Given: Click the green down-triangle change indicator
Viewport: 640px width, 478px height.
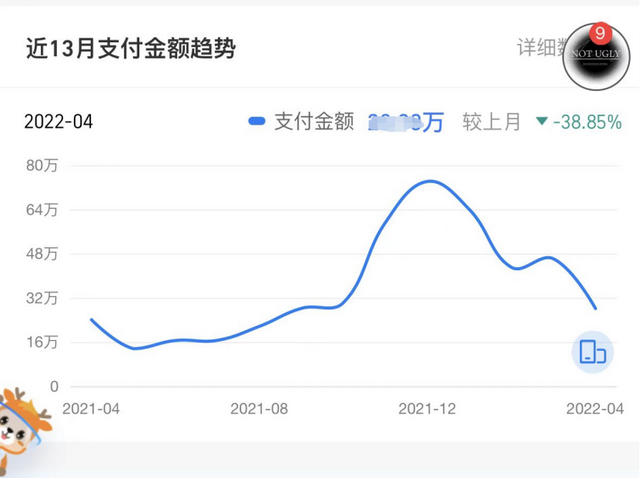Looking at the screenshot, I should pos(542,121).
